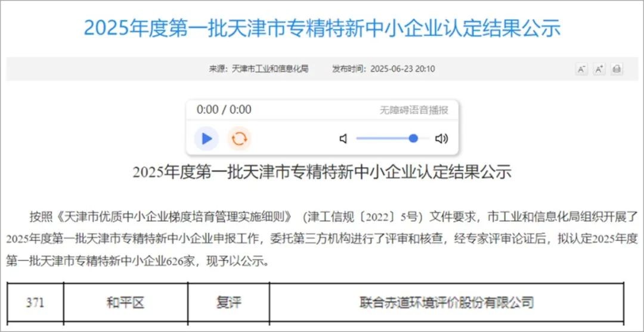This screenshot has height=332, width=644.
Task: Click the 和平区 district table cell
Action: [x=125, y=302]
